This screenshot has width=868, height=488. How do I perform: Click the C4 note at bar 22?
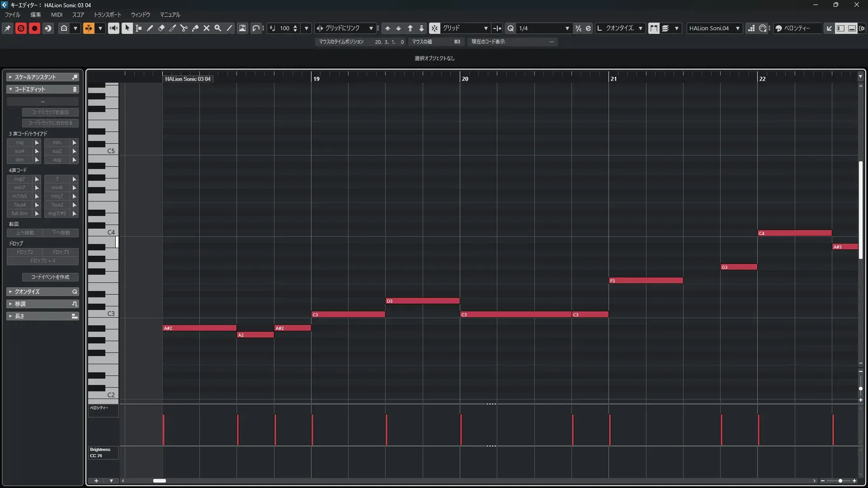[x=794, y=233]
